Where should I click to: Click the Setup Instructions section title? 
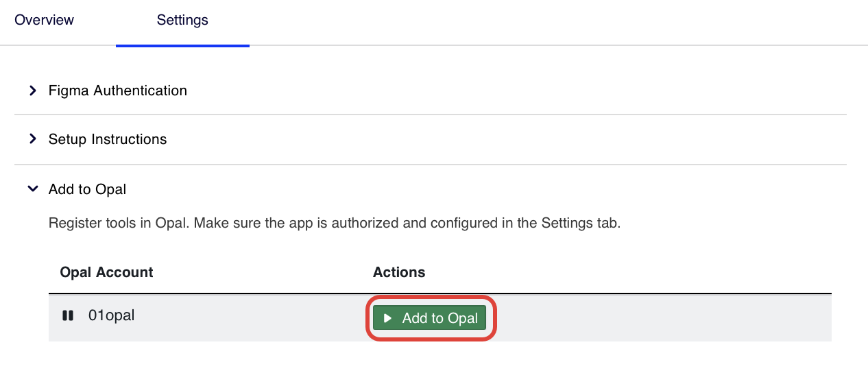click(x=108, y=139)
